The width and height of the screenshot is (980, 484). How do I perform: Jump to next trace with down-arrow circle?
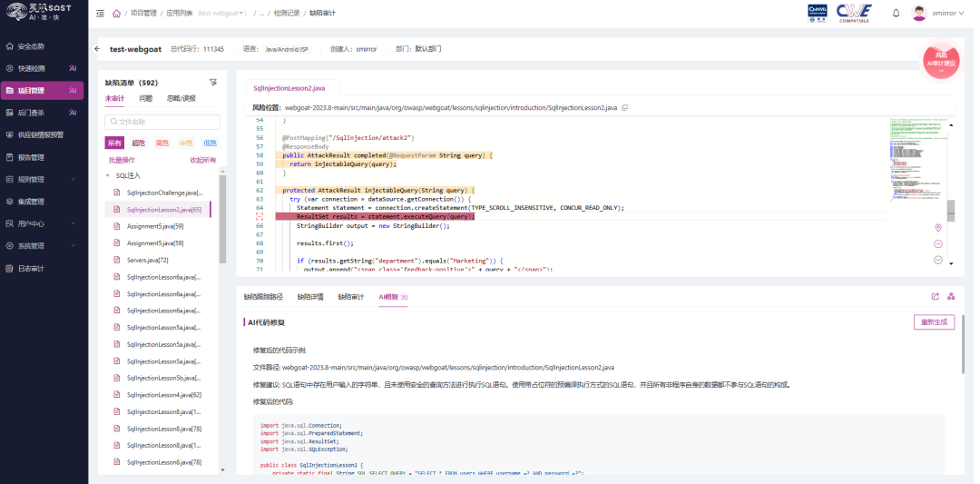pos(937,260)
